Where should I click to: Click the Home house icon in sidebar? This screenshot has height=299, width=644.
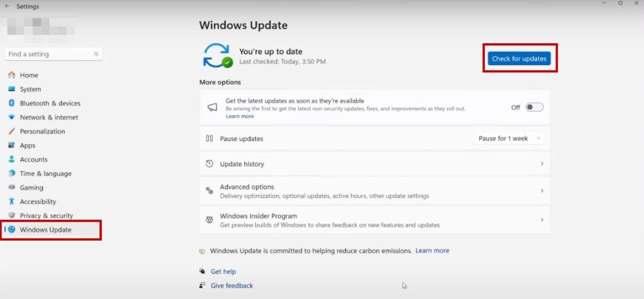(x=11, y=75)
